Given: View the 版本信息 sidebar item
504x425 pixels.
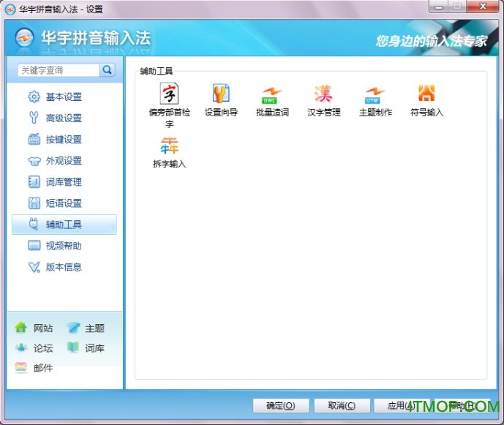Looking at the screenshot, I should pyautogui.click(x=64, y=267).
